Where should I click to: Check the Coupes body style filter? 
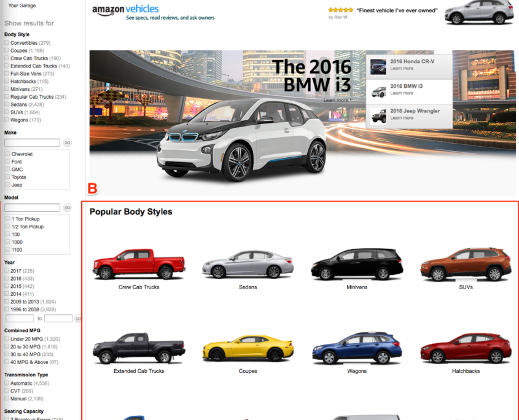(x=7, y=50)
